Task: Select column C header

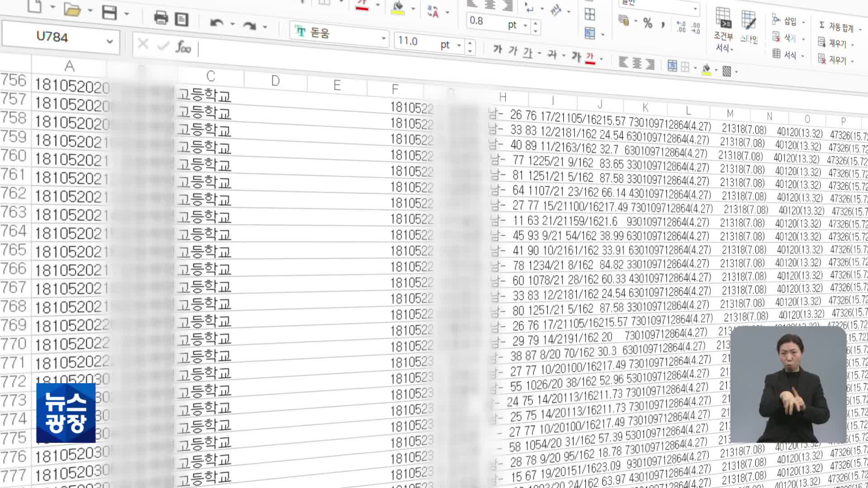Action: (x=211, y=76)
